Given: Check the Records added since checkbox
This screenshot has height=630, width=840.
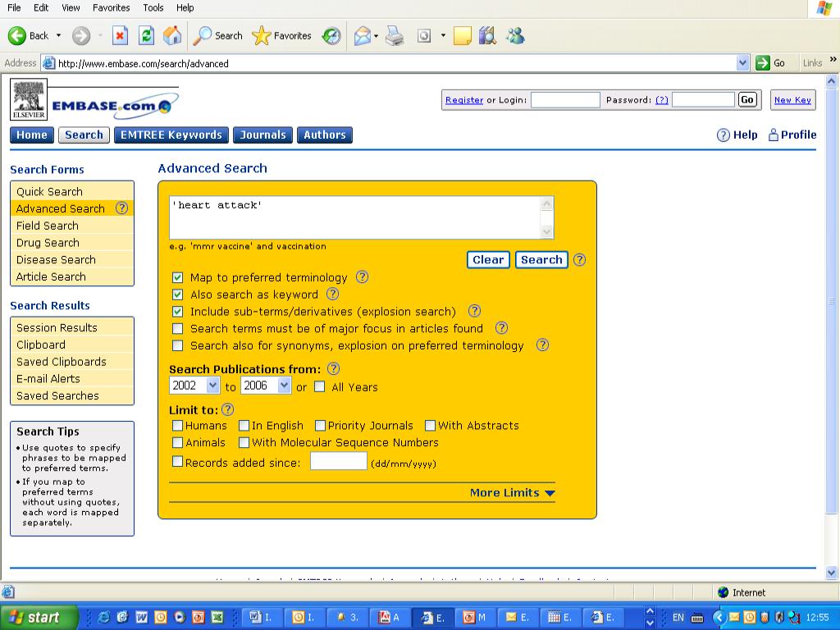Looking at the screenshot, I should [x=178, y=462].
